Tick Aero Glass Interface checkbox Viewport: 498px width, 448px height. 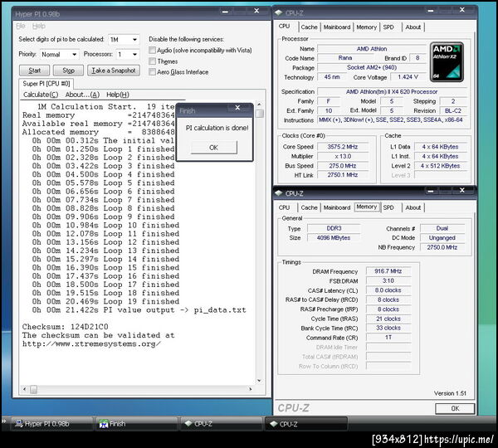[x=153, y=71]
